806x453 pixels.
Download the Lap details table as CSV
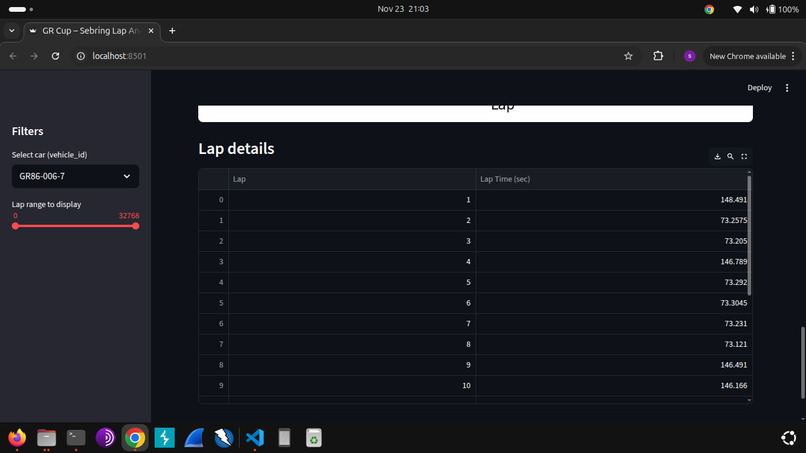coord(717,156)
